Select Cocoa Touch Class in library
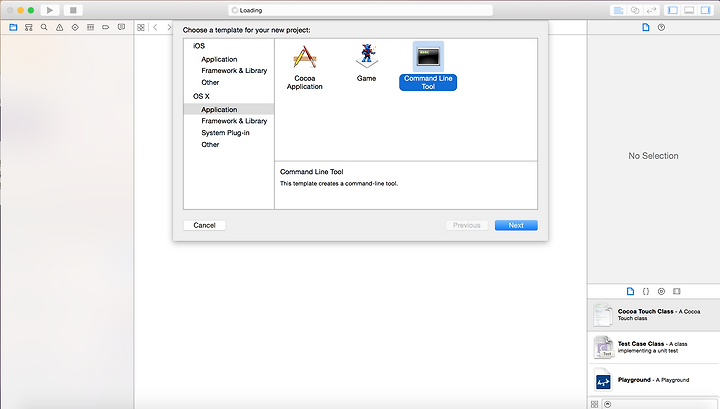The image size is (720, 409). click(x=653, y=314)
